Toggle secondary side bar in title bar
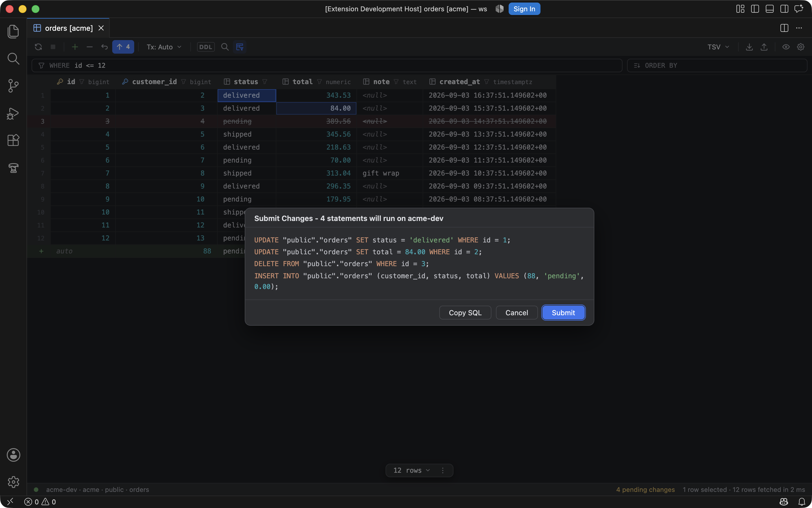 784,9
